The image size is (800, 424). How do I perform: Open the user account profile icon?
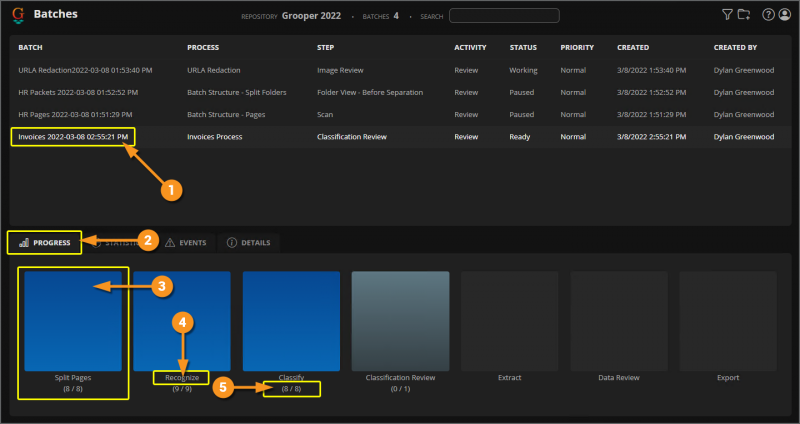tap(783, 15)
